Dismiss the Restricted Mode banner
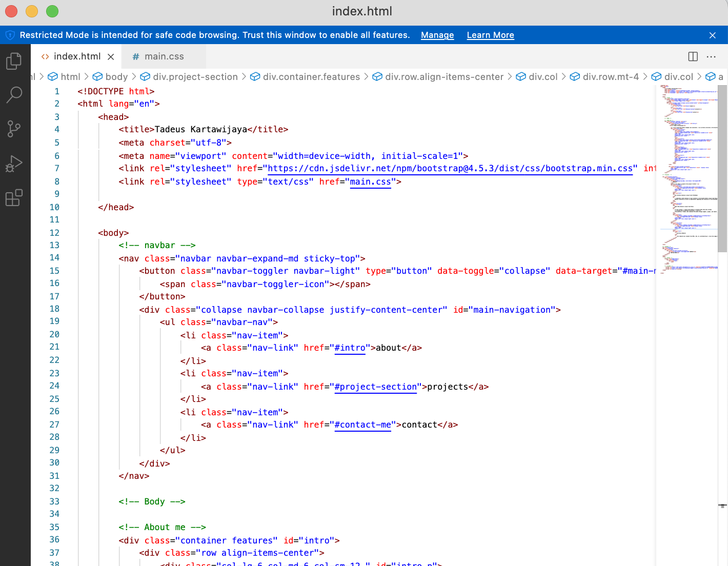 712,35
